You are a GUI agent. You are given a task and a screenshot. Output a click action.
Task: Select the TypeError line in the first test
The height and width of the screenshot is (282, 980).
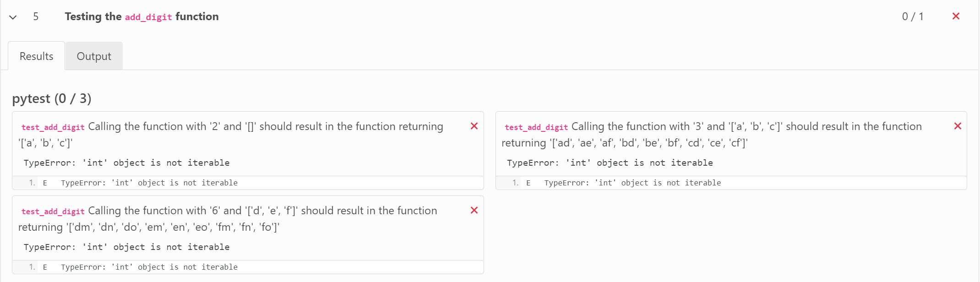[x=126, y=163]
